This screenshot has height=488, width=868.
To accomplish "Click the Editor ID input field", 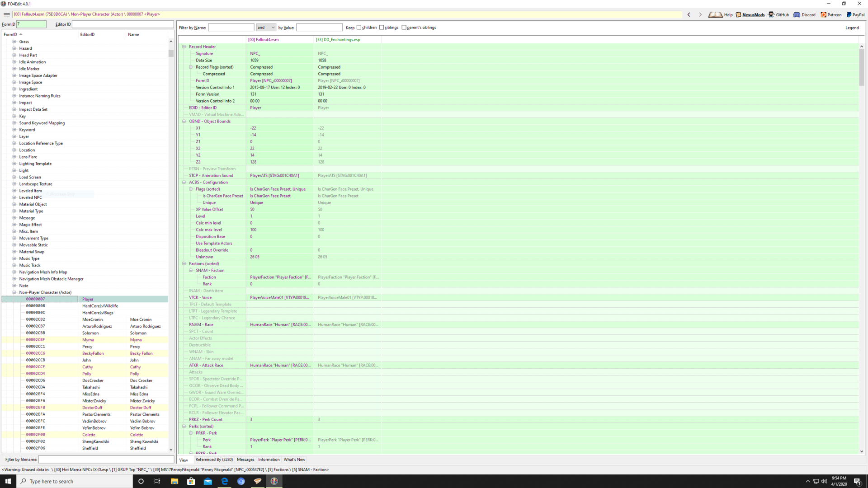I will point(123,24).
